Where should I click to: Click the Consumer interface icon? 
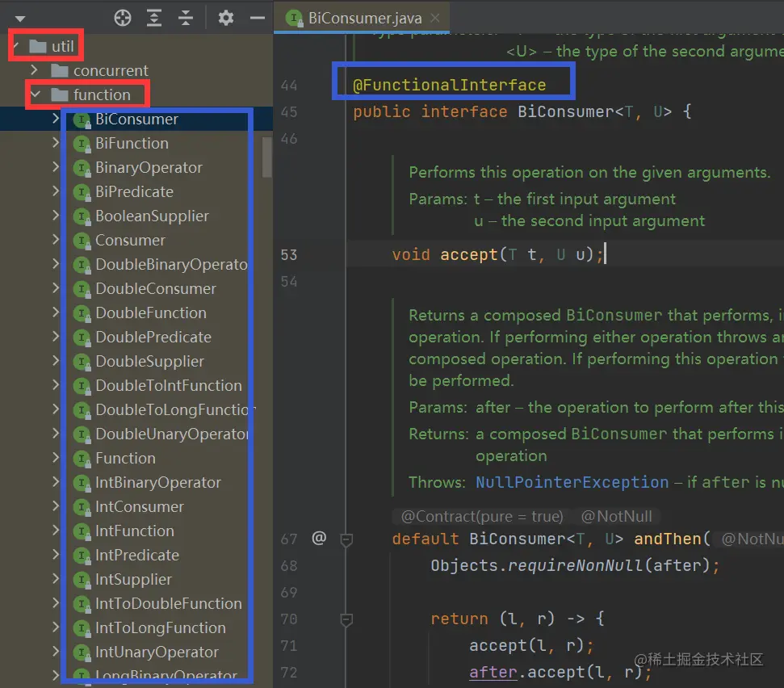[x=82, y=241]
